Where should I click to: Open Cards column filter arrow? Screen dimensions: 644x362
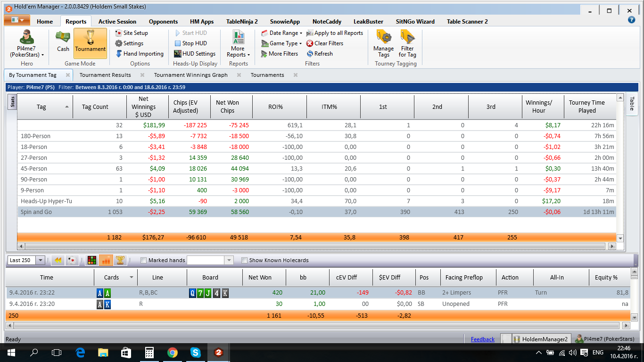point(131,278)
